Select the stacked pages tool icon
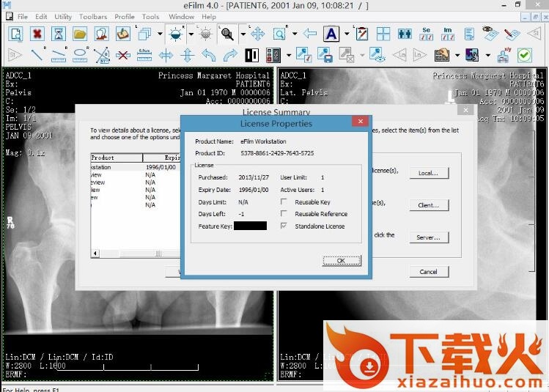Image resolution: width=549 pixels, height=392 pixels. 144,34
